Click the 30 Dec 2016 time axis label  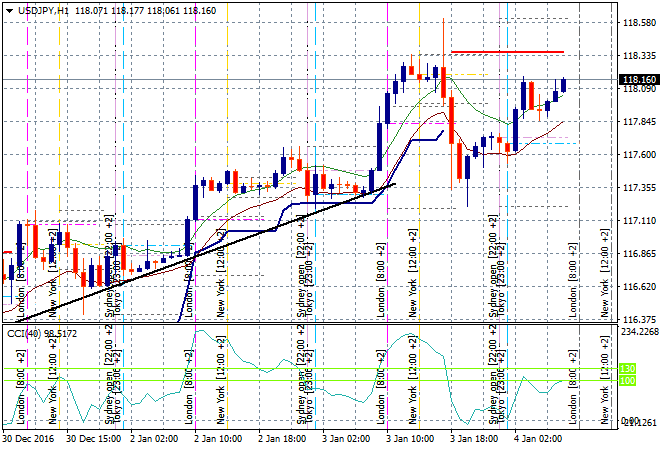pos(29,439)
